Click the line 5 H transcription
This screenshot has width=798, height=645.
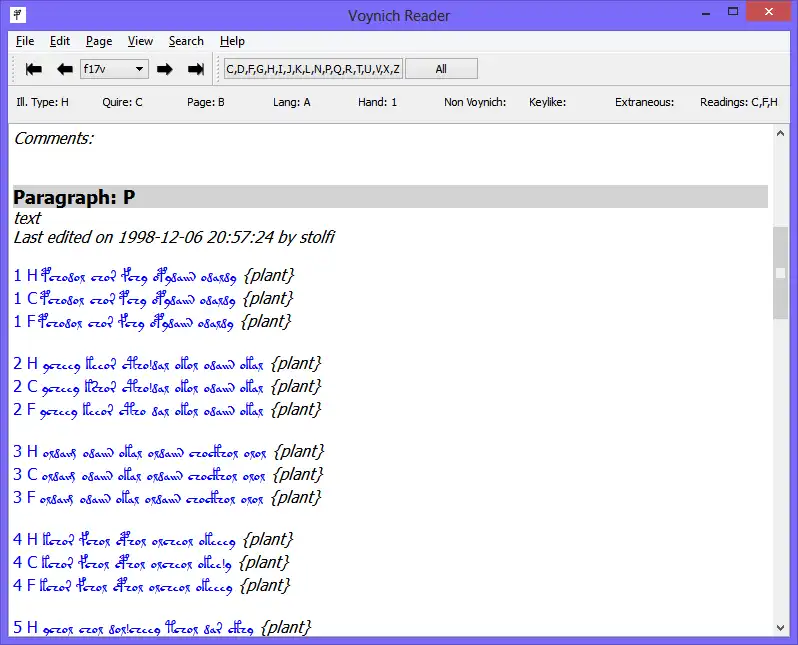(162, 628)
